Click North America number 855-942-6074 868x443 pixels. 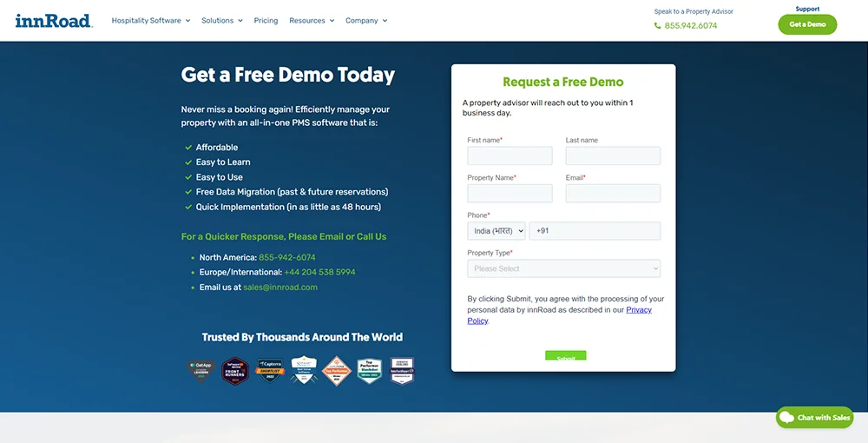tap(286, 257)
